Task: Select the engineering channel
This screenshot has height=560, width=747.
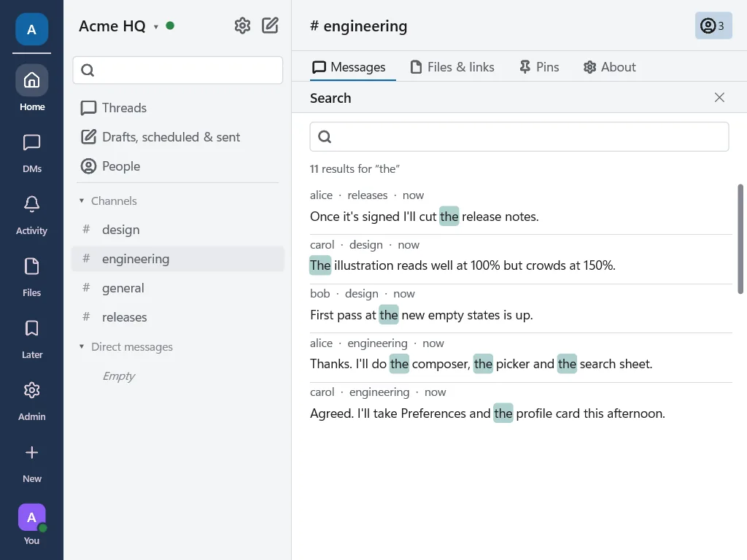Action: [178, 259]
